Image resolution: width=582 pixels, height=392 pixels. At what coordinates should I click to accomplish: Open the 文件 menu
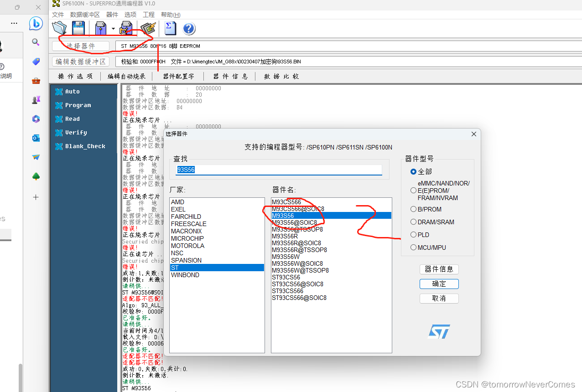pos(58,15)
